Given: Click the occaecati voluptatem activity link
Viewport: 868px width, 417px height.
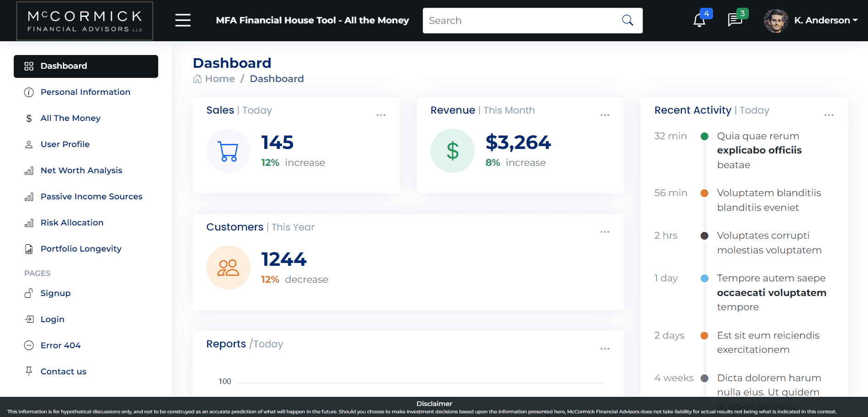Looking at the screenshot, I should 772,293.
